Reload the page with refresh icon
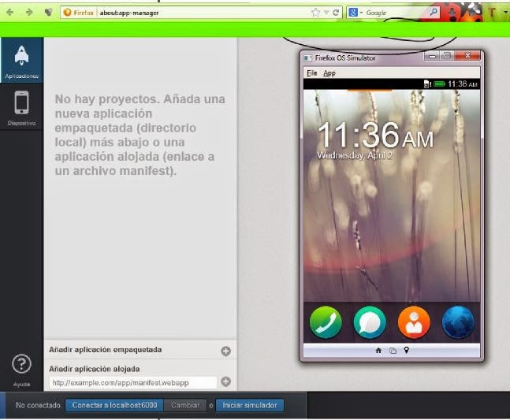 336,13
